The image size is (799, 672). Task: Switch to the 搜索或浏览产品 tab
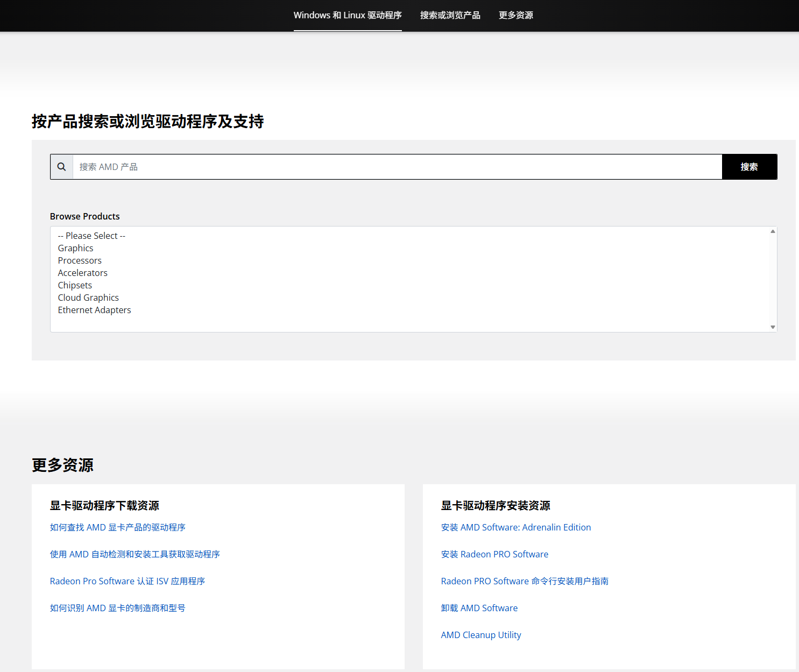pos(450,15)
